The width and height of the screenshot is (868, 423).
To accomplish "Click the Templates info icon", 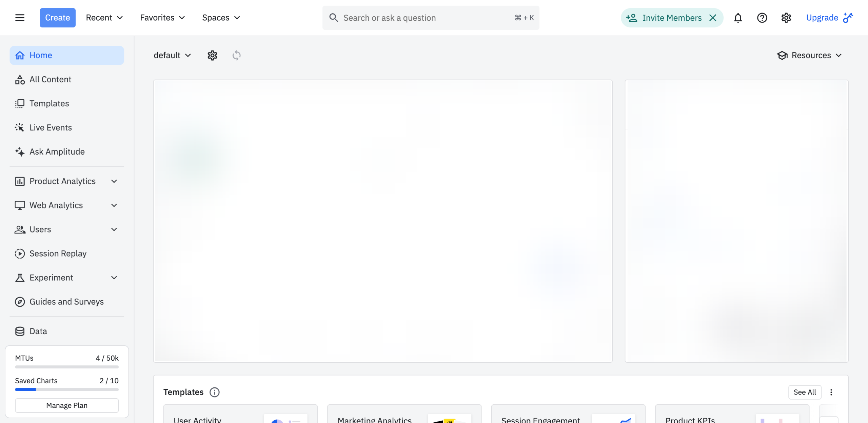I will 214,392.
